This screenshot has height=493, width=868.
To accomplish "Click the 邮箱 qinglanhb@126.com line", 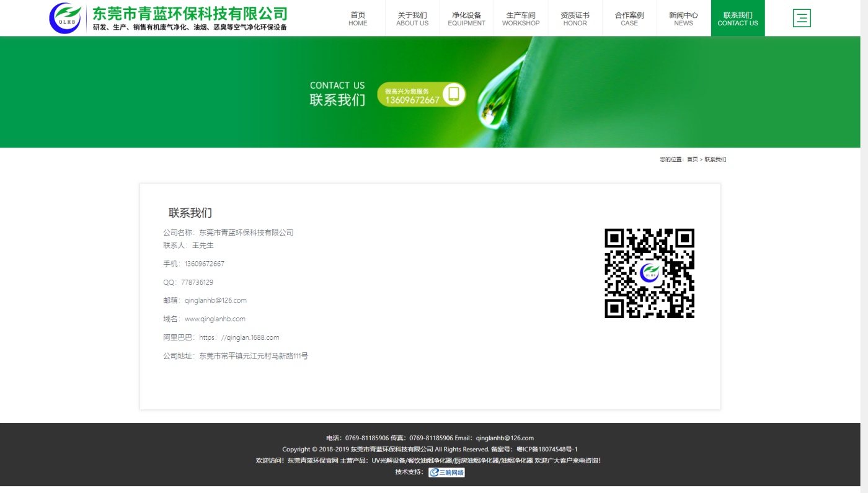I will (205, 300).
